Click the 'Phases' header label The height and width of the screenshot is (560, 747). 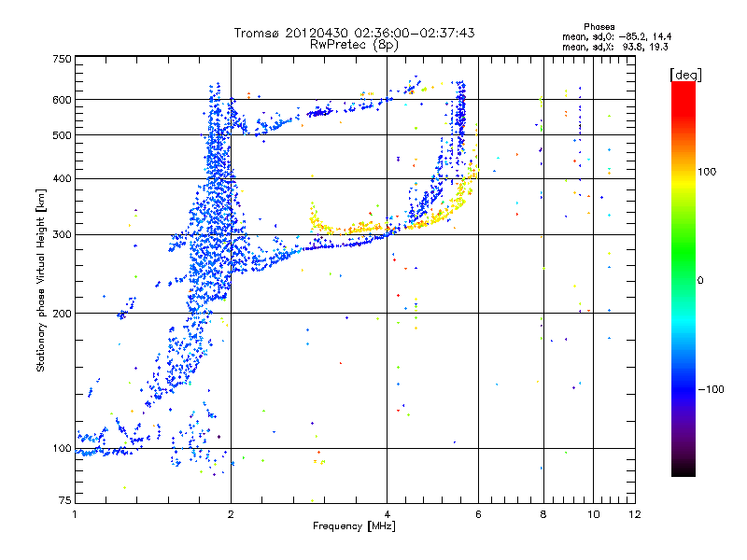click(x=599, y=27)
